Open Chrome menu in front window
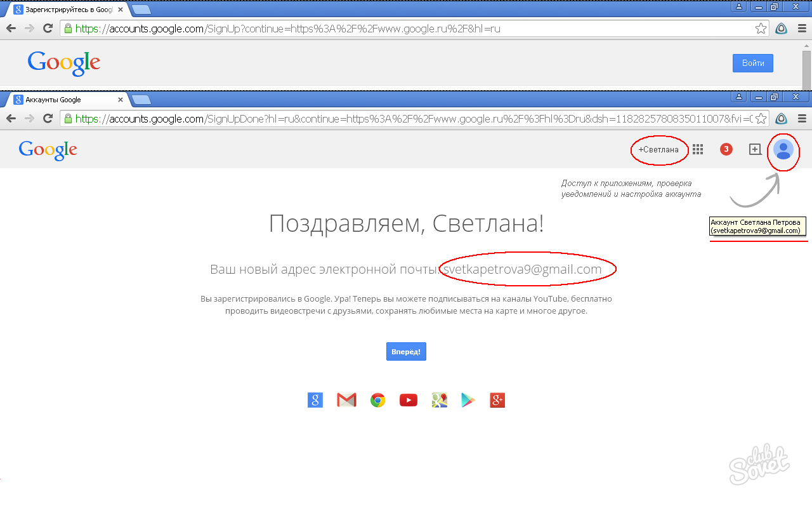 (x=802, y=119)
